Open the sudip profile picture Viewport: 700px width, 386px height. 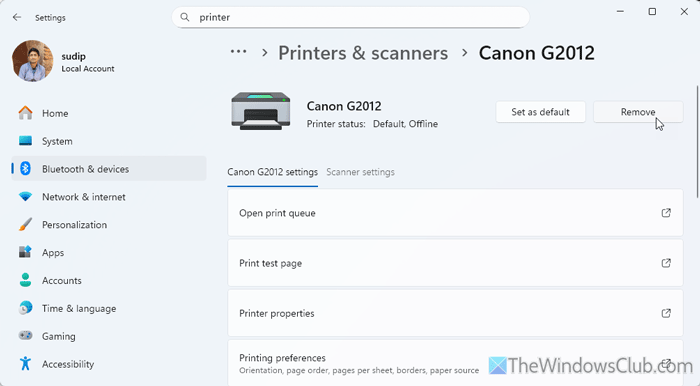pyautogui.click(x=33, y=61)
